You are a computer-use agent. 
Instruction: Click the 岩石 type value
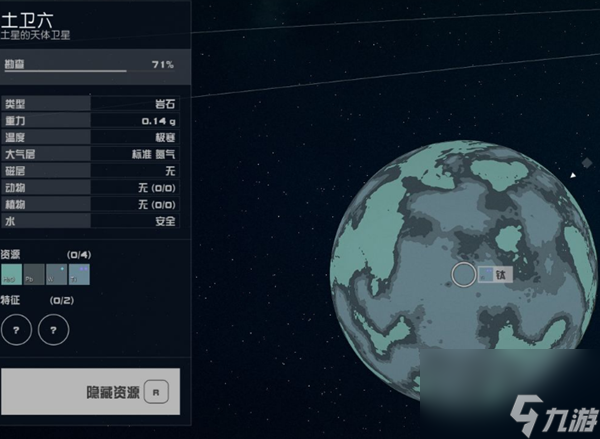165,104
